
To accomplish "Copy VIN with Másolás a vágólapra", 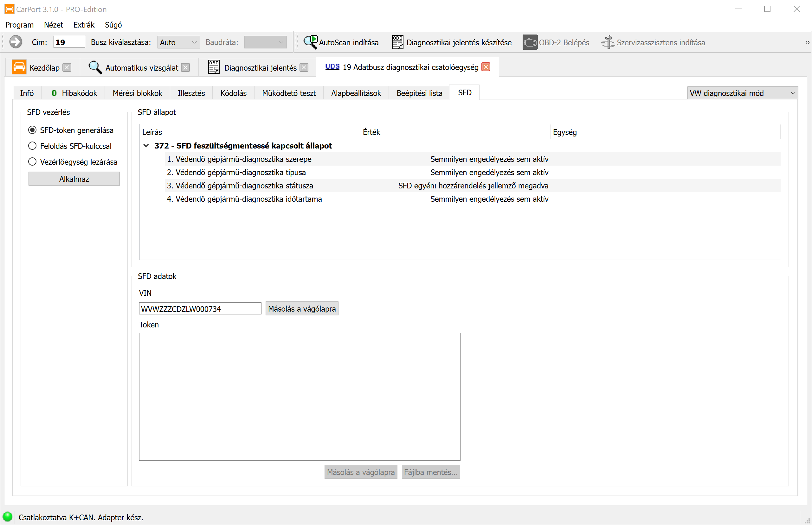I will coord(302,309).
